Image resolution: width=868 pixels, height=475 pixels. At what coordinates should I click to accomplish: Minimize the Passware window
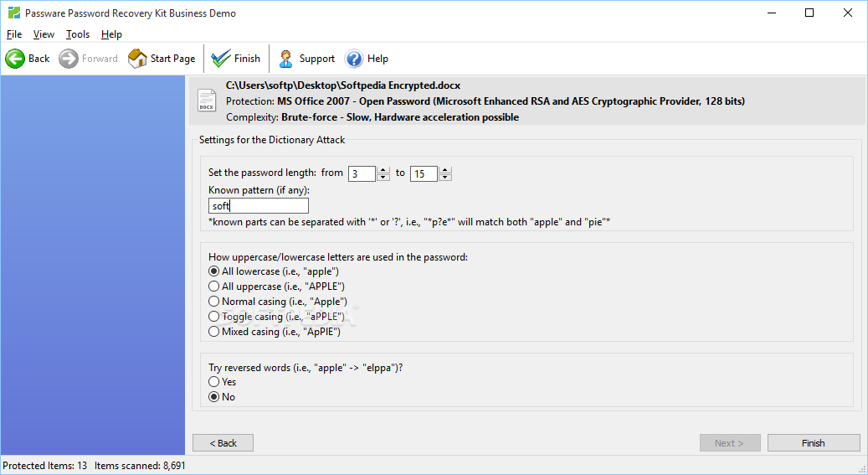pos(771,13)
